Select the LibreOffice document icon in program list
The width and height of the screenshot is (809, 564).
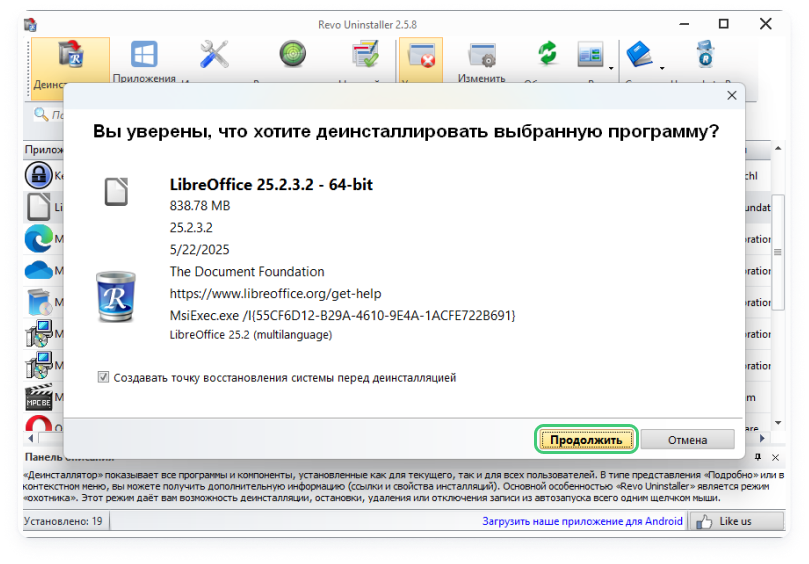[39, 206]
